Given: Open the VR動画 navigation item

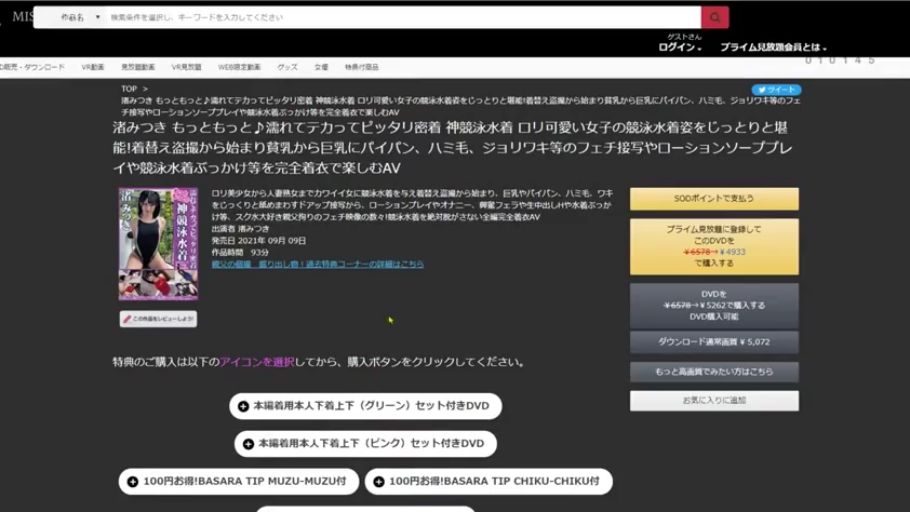Looking at the screenshot, I should (x=92, y=67).
